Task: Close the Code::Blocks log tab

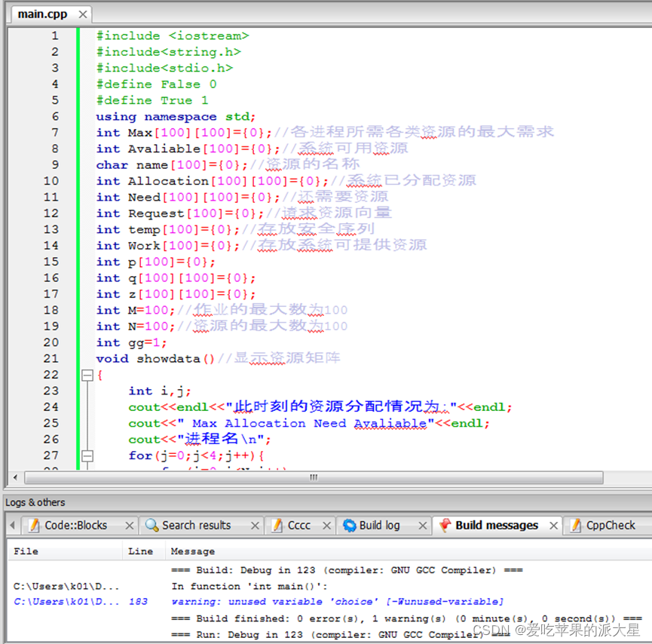Action: (x=130, y=526)
